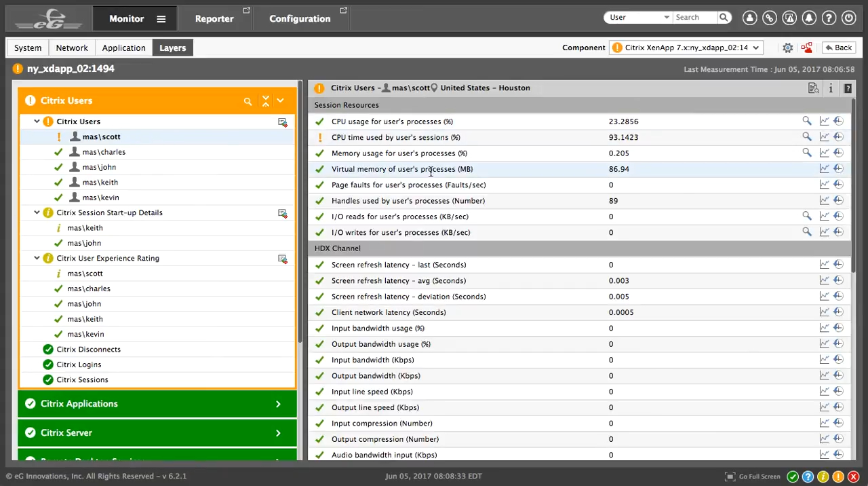This screenshot has width=868, height=486.
Task: Select the Layers tab
Action: point(172,48)
